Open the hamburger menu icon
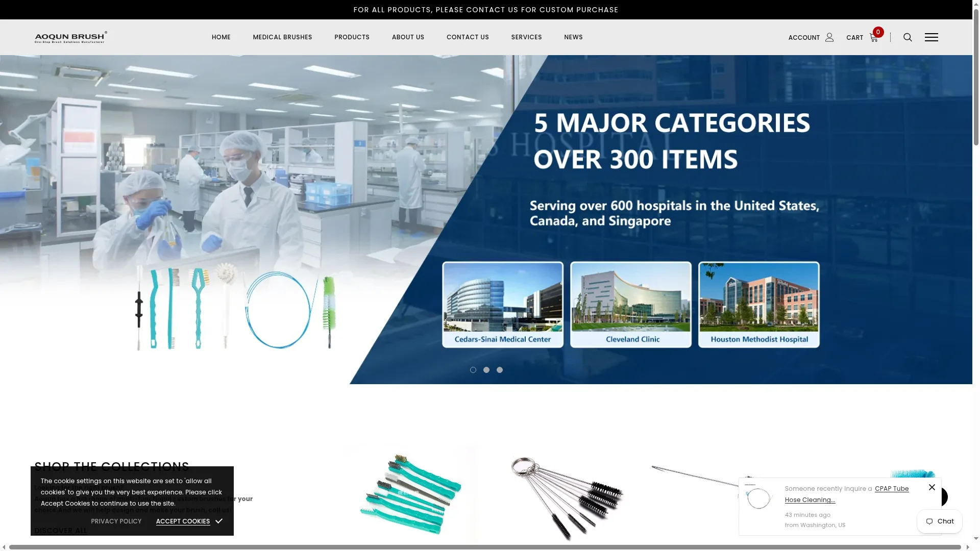Image resolution: width=980 pixels, height=551 pixels. point(931,37)
